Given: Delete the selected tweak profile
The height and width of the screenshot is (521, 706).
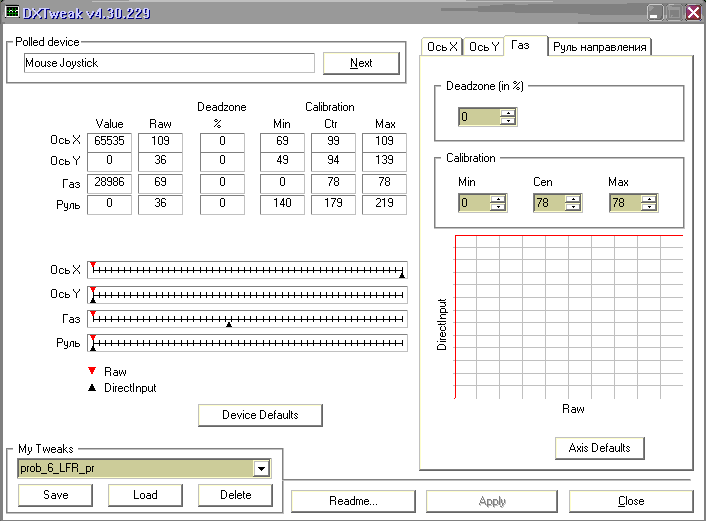Looking at the screenshot, I should (235, 495).
